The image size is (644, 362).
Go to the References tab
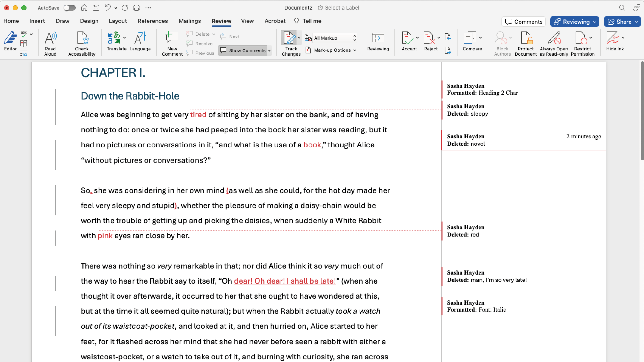(153, 21)
